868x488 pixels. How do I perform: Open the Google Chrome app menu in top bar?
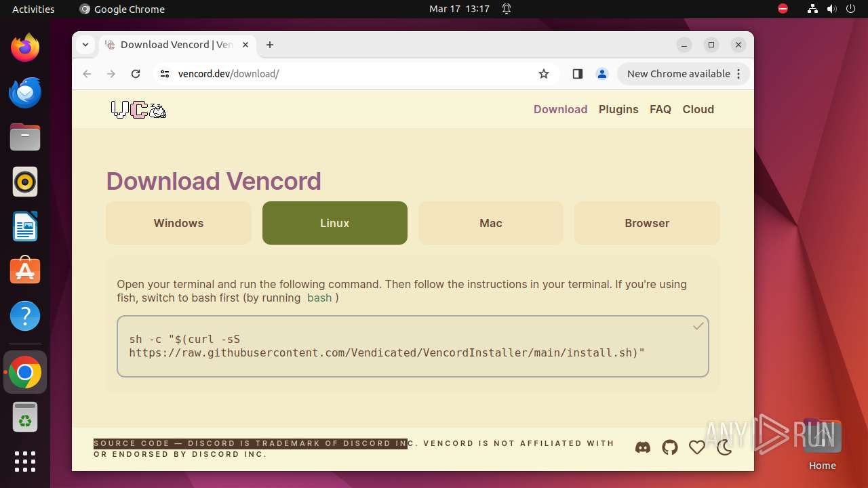tap(122, 9)
